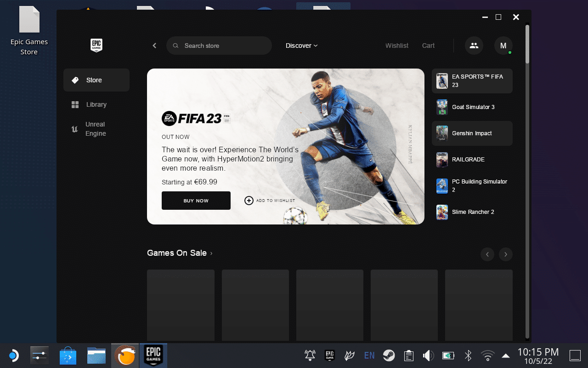Go back with the left arrow
588x368 pixels.
pos(154,46)
